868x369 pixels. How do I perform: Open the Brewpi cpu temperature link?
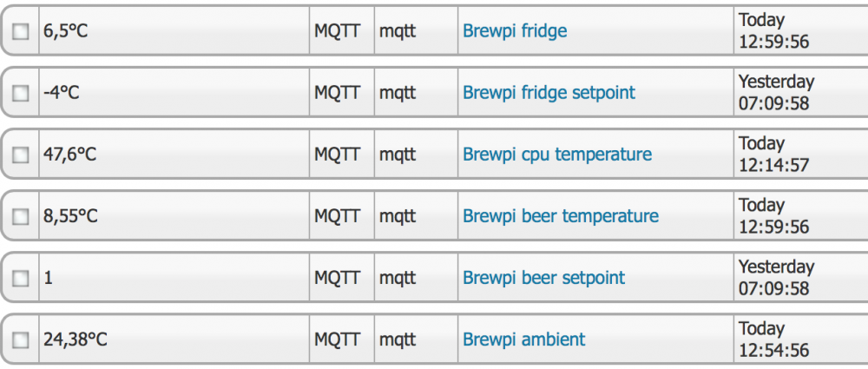pos(557,155)
